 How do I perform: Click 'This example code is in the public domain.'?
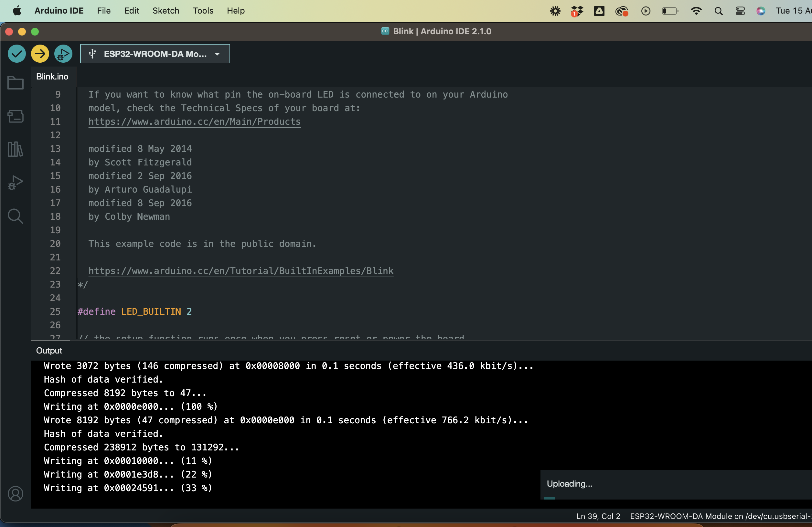point(202,244)
